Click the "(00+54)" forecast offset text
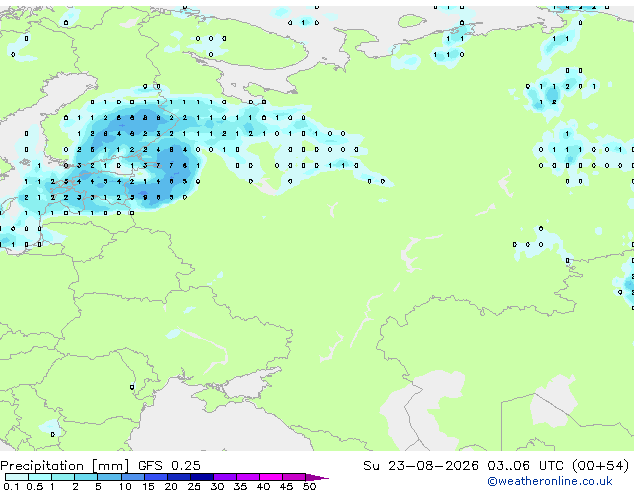 (x=600, y=466)
